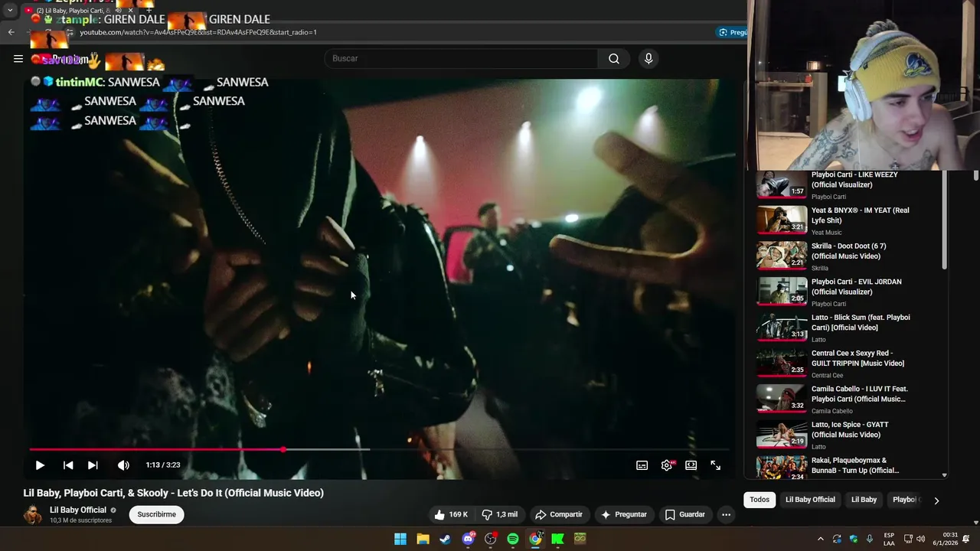The image size is (980, 551).
Task: Open video player settings gear
Action: coord(667,465)
